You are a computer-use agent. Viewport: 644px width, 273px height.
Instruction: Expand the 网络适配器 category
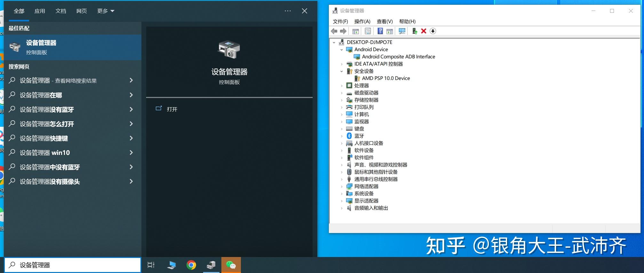pos(342,186)
